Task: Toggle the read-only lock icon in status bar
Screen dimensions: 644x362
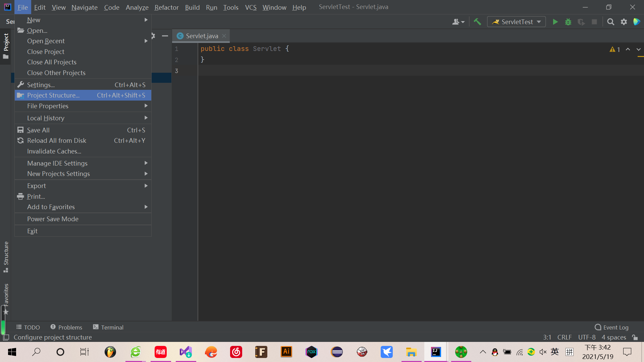Action: pos(635,337)
